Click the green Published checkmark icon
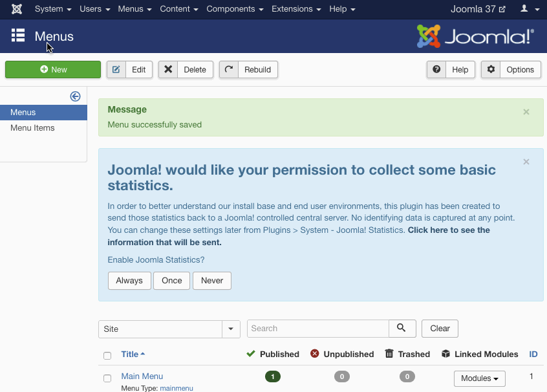The width and height of the screenshot is (547, 392). pos(251,354)
